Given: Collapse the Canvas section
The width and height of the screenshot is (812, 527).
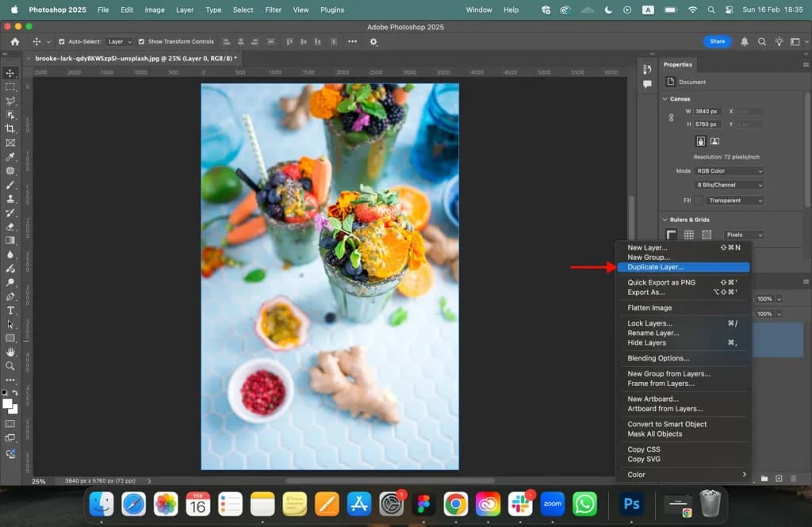Looking at the screenshot, I should [x=665, y=99].
